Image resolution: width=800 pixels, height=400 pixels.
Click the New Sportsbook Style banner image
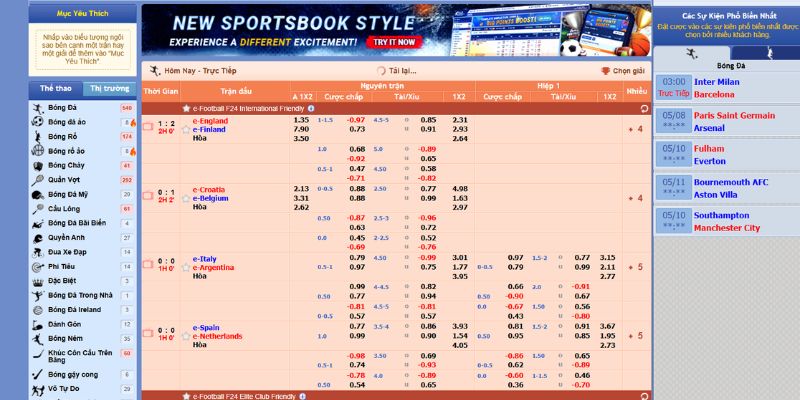(396, 30)
